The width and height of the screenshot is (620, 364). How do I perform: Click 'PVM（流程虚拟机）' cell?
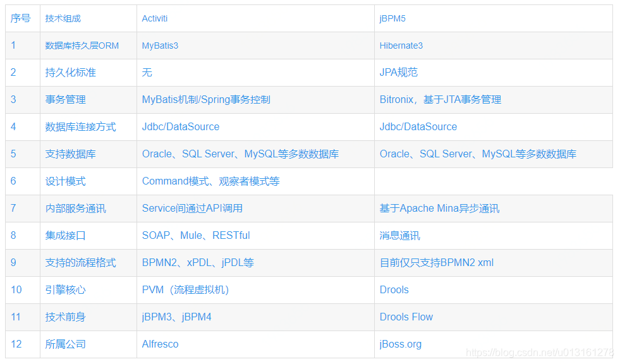[x=255, y=290]
